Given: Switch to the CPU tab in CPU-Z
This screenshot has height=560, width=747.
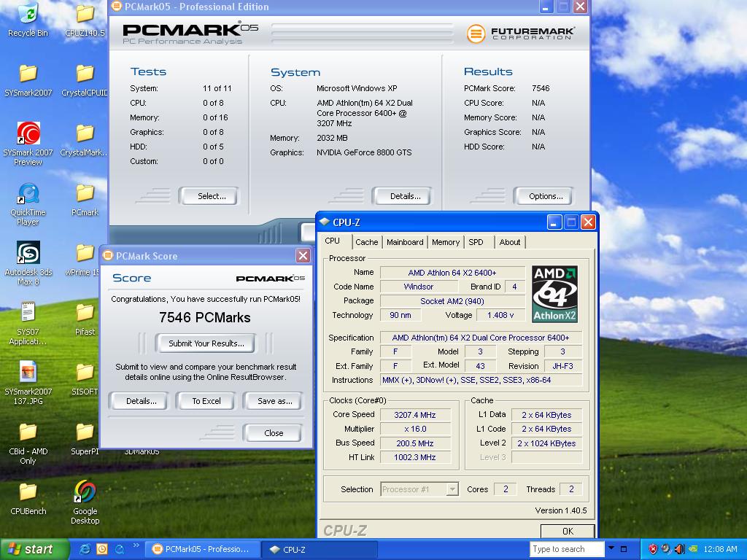Looking at the screenshot, I should pyautogui.click(x=333, y=241).
